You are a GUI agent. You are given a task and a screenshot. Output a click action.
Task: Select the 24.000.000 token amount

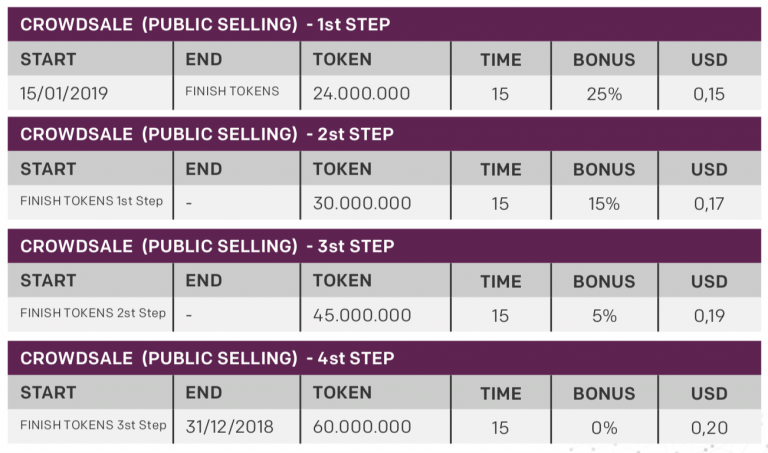click(x=361, y=93)
